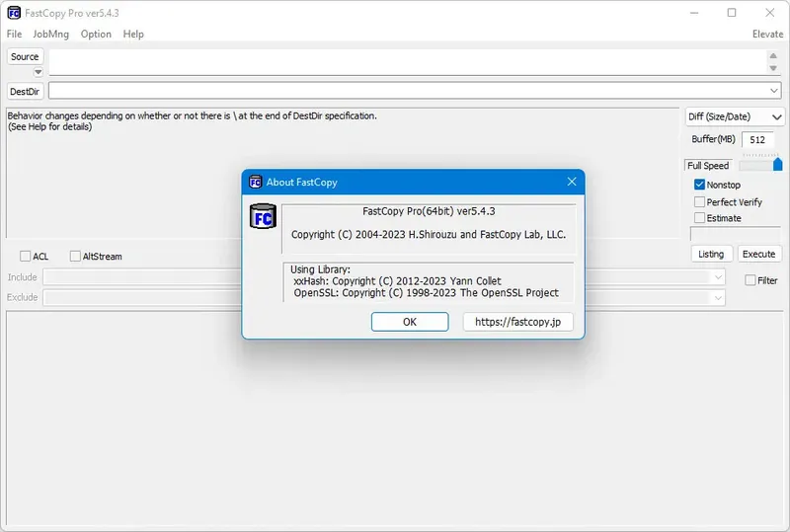Open the source history dropdown arrow below Source
Viewport: 790px width, 532px height.
click(x=39, y=72)
